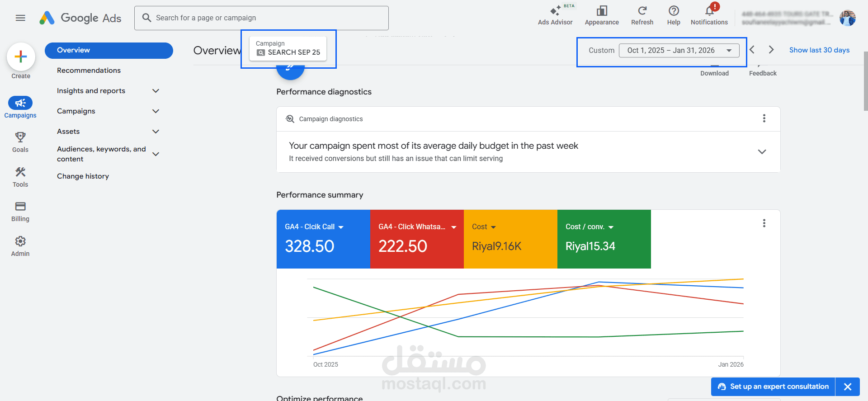Select Campaigns in the sidebar

20,108
